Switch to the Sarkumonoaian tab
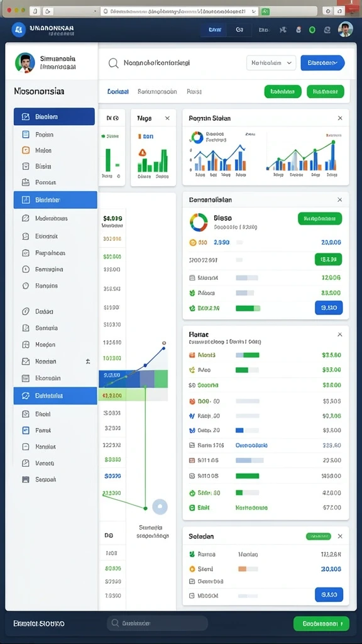This screenshot has width=362, height=644. [x=157, y=92]
